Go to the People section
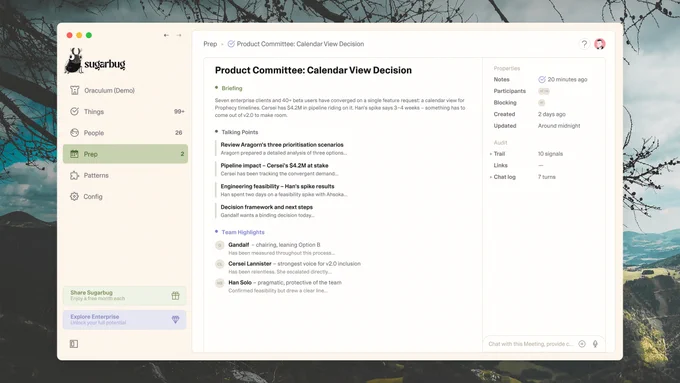 click(125, 133)
